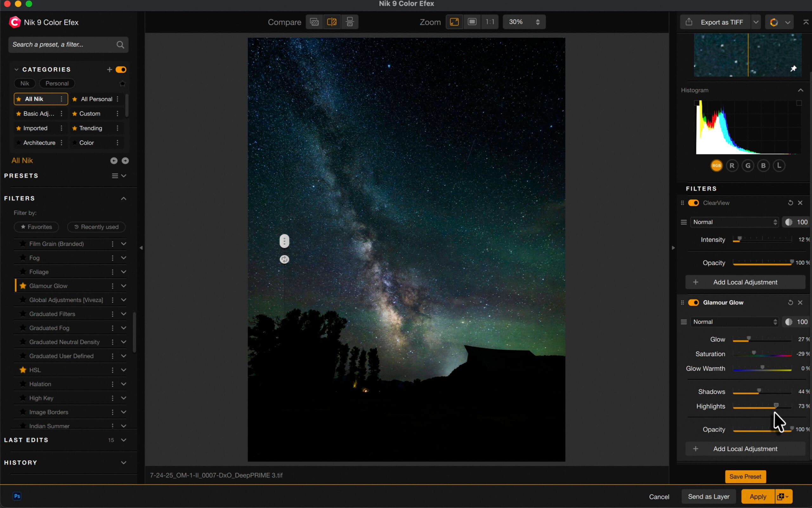Select the Architecture category
The image size is (812, 508).
coord(39,143)
